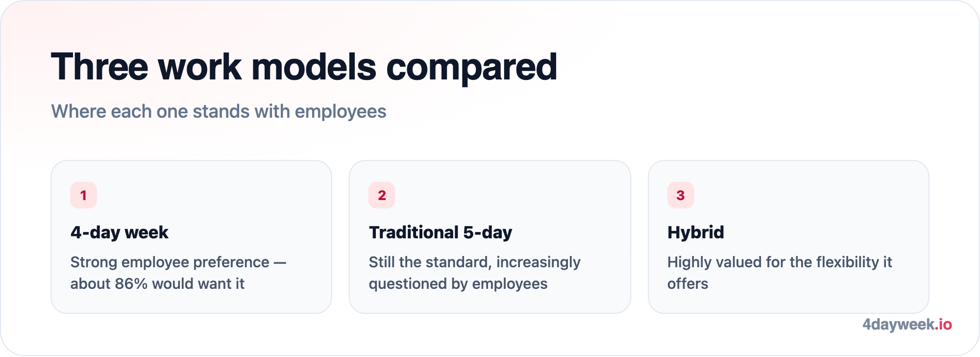This screenshot has height=357, width=980.
Task: Click the red '.io' part of the logo
Action: tap(943, 325)
